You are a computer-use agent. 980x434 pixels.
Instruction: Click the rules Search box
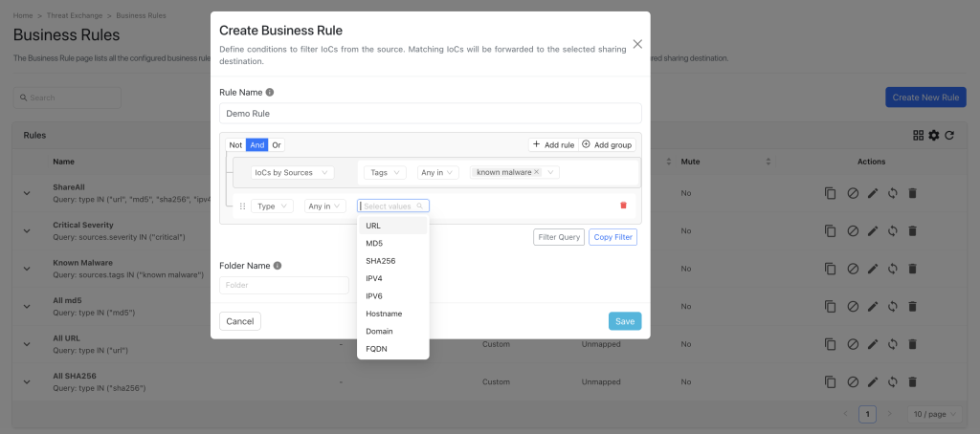[67, 98]
